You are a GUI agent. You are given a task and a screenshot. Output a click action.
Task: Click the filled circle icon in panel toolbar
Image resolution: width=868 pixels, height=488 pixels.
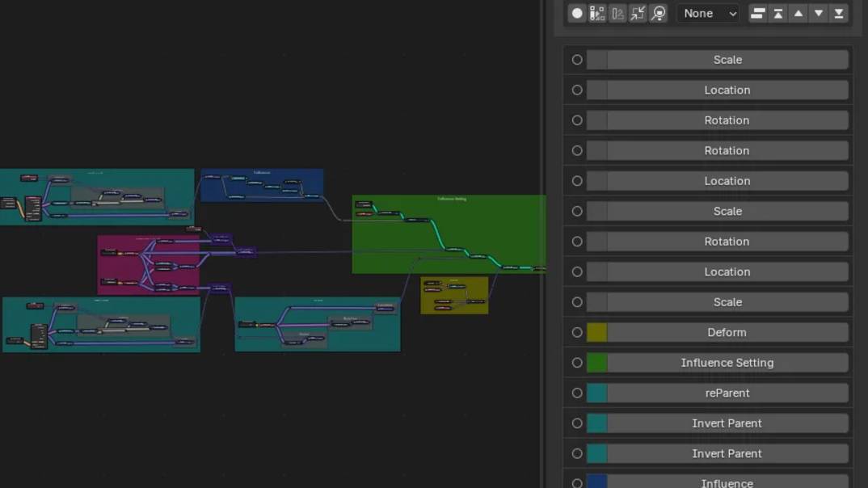click(x=577, y=13)
